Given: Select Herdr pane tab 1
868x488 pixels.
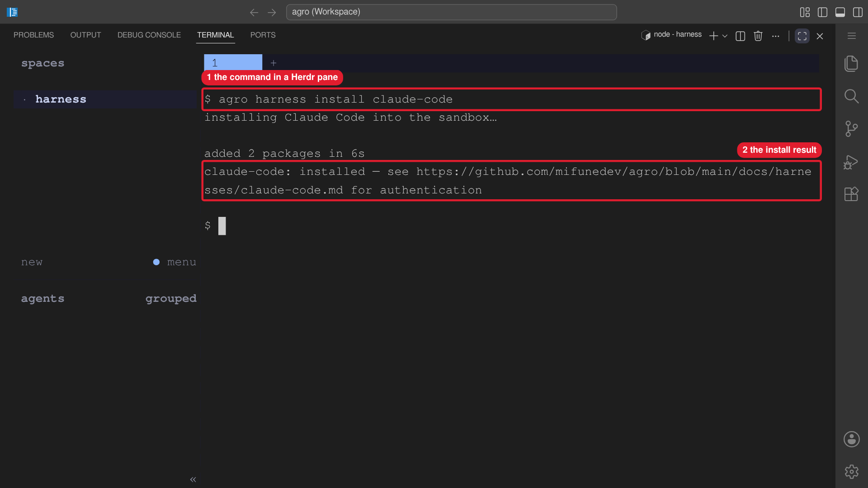Looking at the screenshot, I should (x=233, y=63).
